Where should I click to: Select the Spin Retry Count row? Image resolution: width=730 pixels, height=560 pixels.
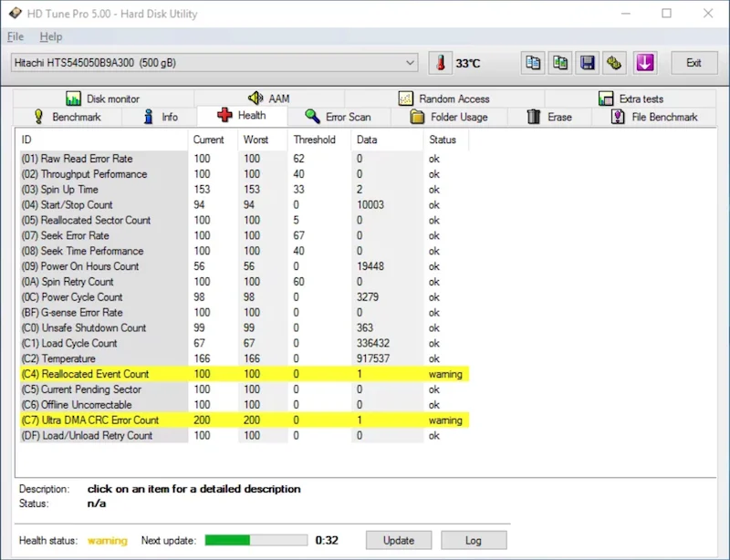tap(245, 282)
